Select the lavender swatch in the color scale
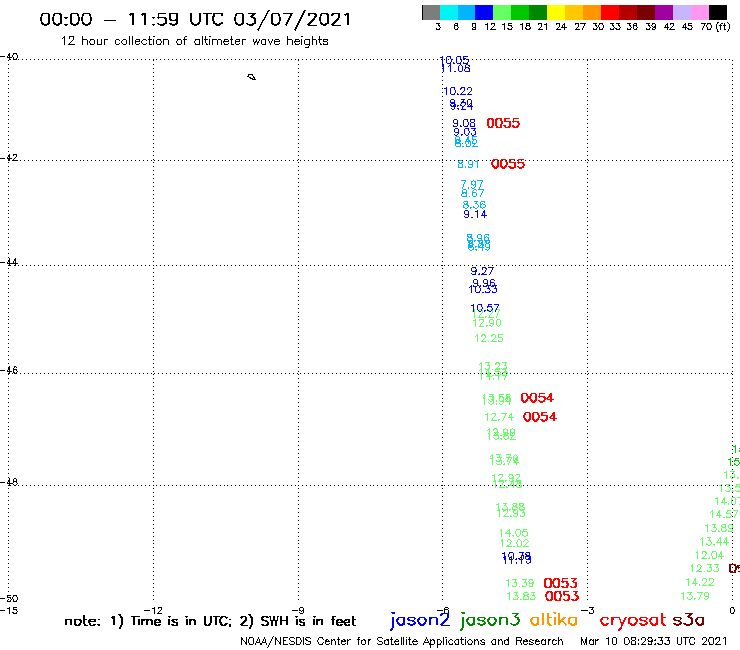740x650 pixels. [x=681, y=12]
